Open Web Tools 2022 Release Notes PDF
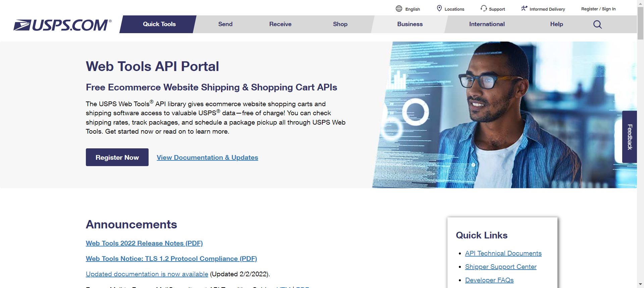Viewport: 644px width, 288px height. 144,243
